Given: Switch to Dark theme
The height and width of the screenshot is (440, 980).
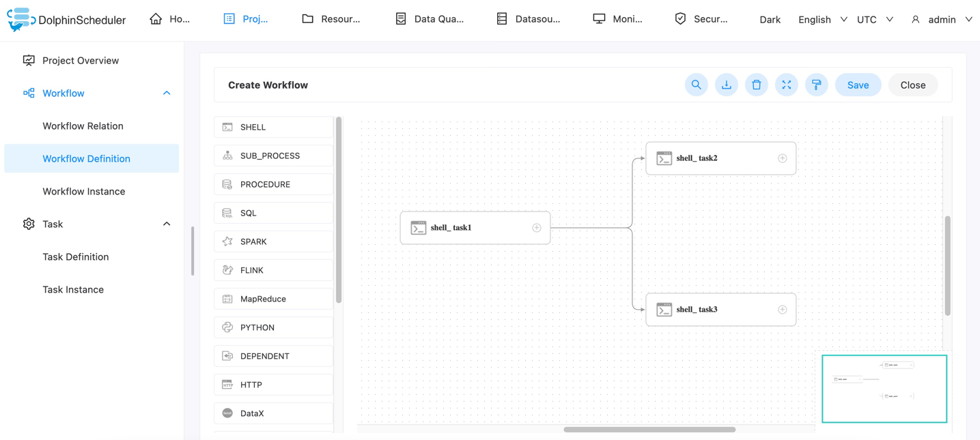Looking at the screenshot, I should coord(770,19).
